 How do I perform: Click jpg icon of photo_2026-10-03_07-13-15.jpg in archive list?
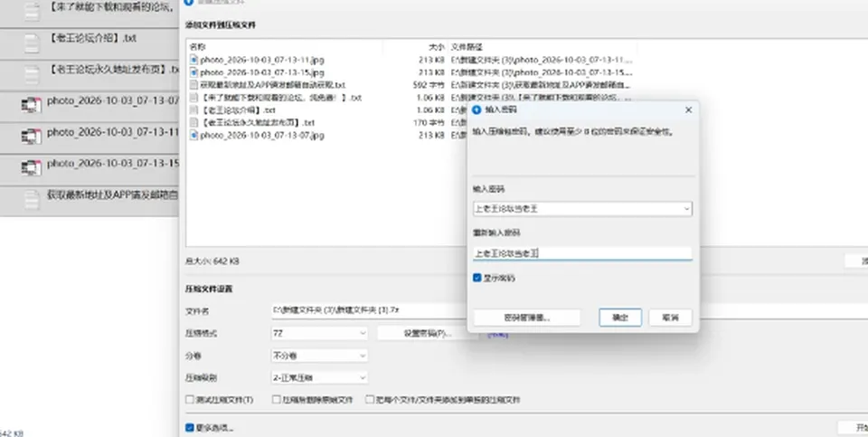tap(193, 72)
